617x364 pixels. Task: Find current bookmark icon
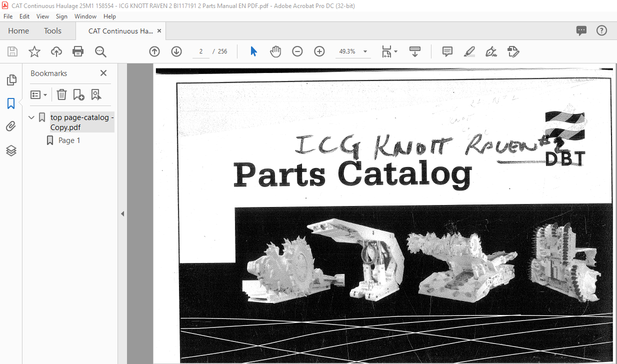pos(96,94)
